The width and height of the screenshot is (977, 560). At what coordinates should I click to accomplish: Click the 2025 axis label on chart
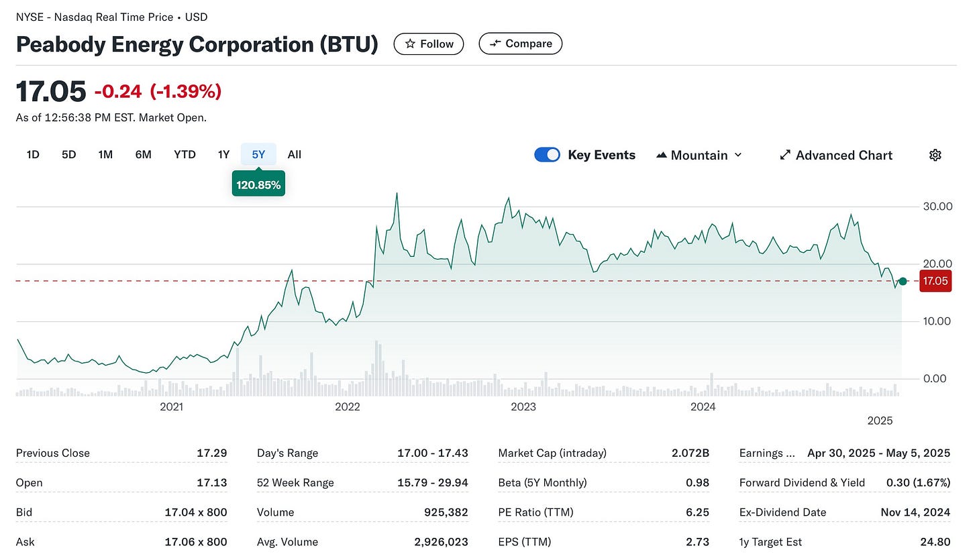click(x=880, y=421)
